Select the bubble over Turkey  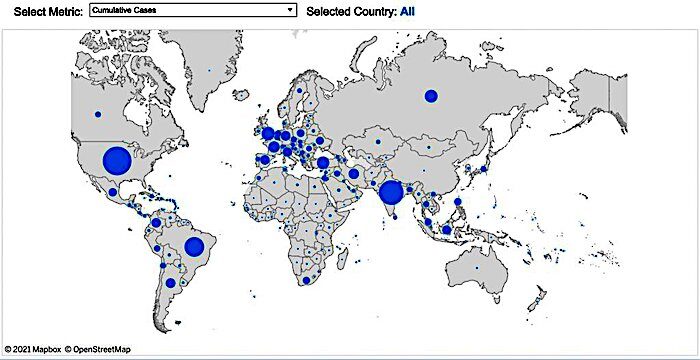(x=323, y=163)
